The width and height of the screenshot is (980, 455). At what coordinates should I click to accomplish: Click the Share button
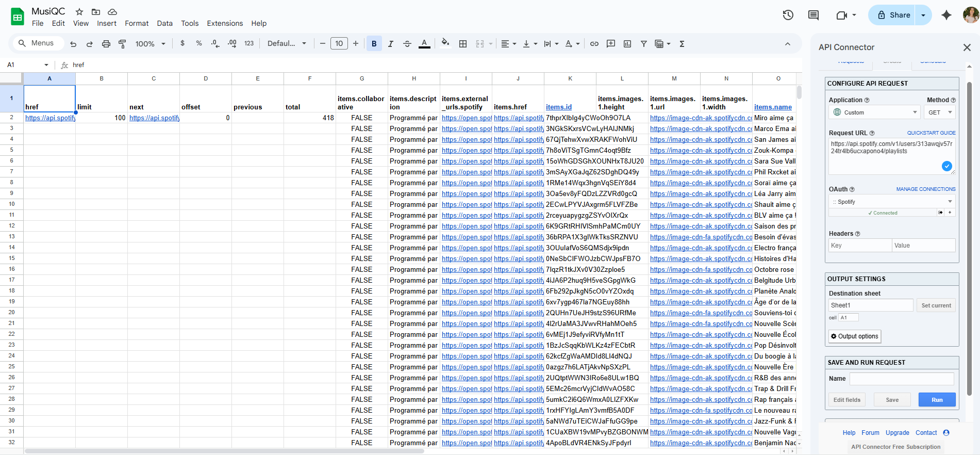[x=893, y=15]
